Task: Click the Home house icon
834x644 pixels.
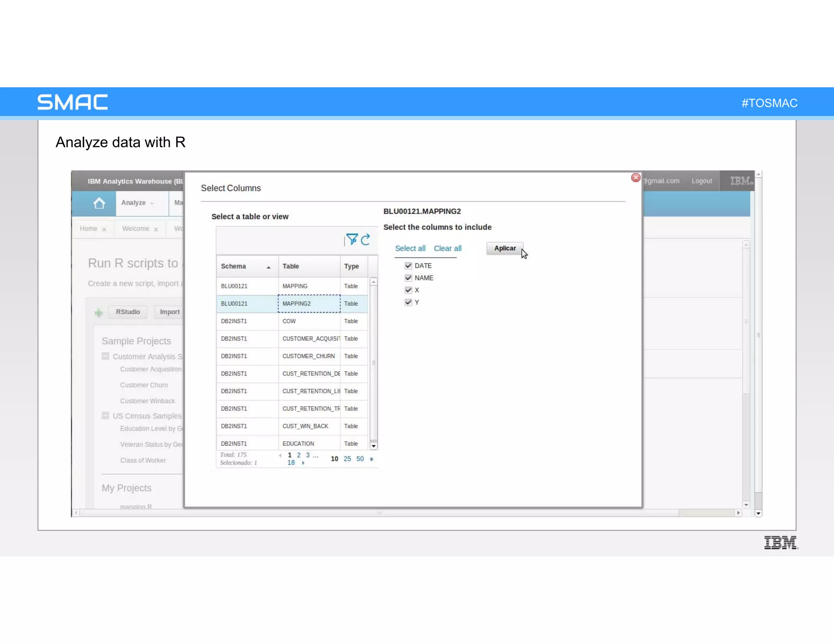Action: (x=99, y=203)
